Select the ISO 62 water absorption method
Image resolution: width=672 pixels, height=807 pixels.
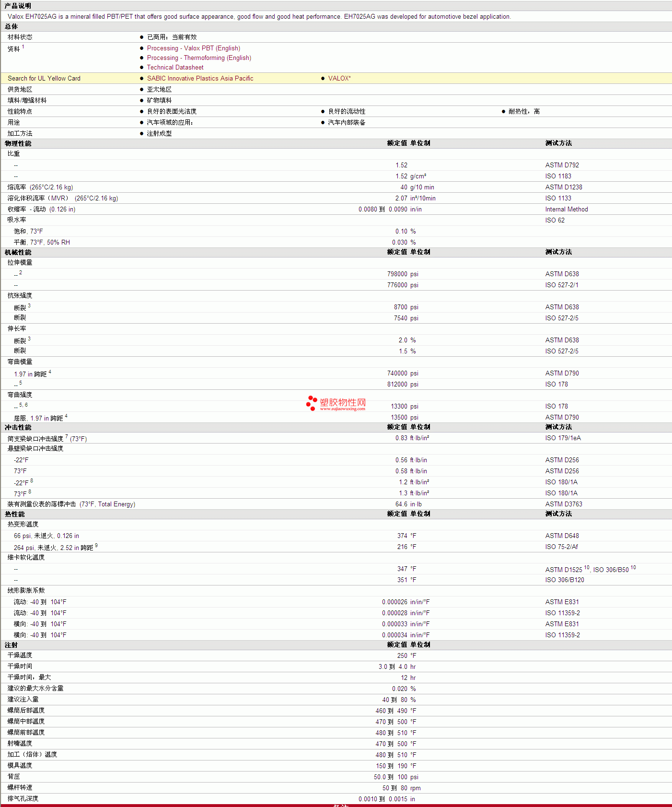click(x=555, y=220)
